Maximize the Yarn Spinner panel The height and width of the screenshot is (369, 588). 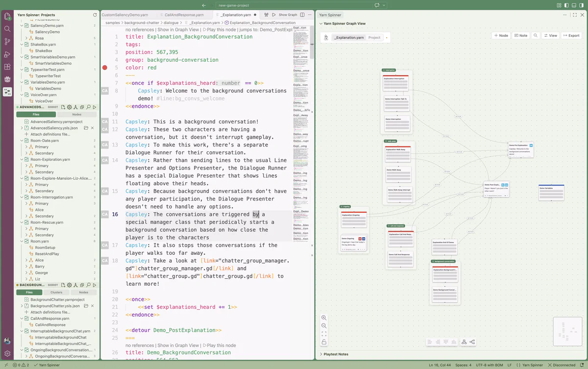pos(574,15)
